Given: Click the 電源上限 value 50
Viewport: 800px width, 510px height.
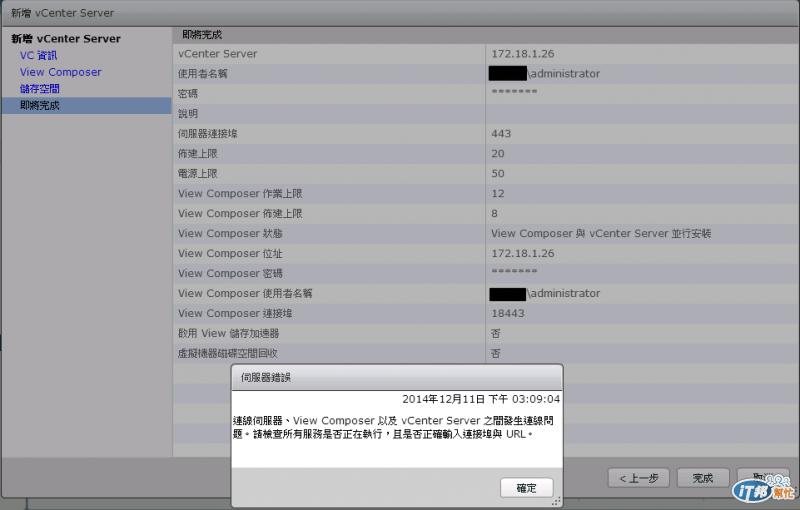Looking at the screenshot, I should click(498, 173).
